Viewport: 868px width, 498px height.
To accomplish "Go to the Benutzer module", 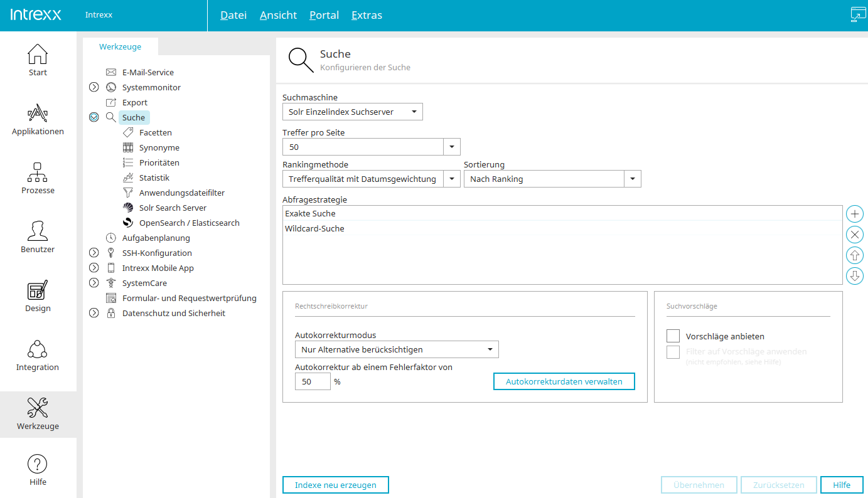I will click(x=38, y=237).
